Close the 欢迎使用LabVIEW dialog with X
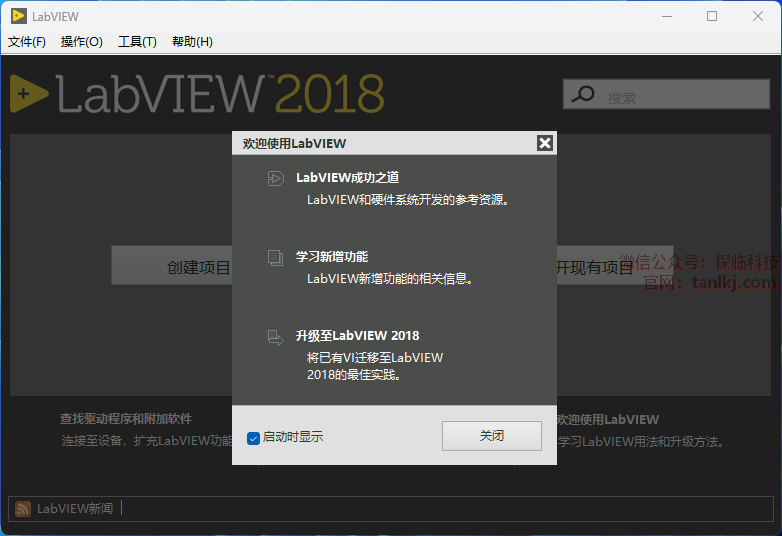The width and height of the screenshot is (782, 536). (545, 143)
